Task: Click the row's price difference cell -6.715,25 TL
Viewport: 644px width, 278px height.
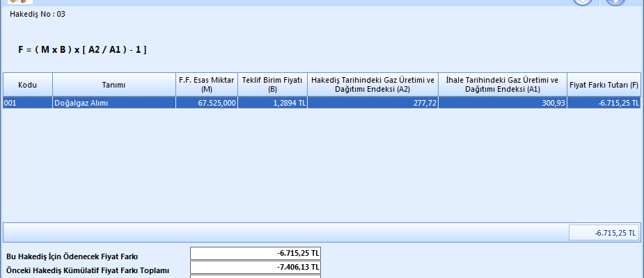Action: [604, 103]
